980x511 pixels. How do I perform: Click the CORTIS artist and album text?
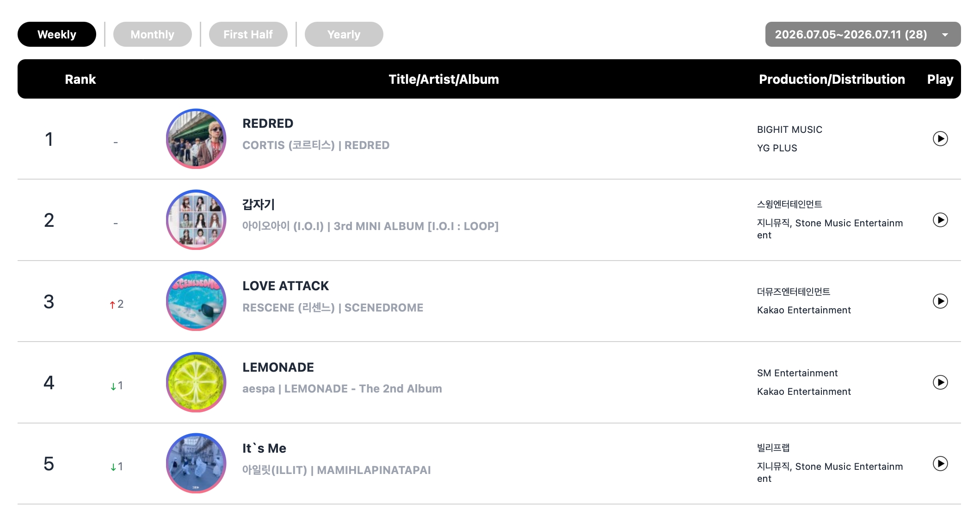[316, 145]
